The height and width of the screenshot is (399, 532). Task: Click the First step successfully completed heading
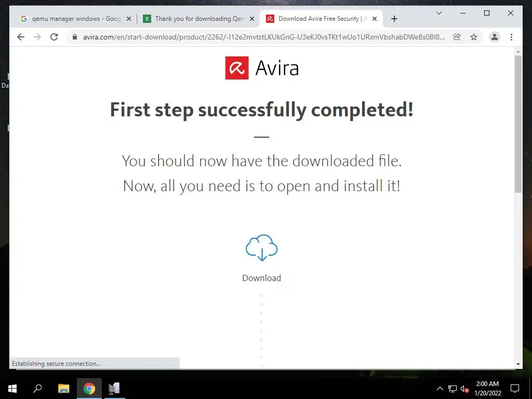pos(262,110)
